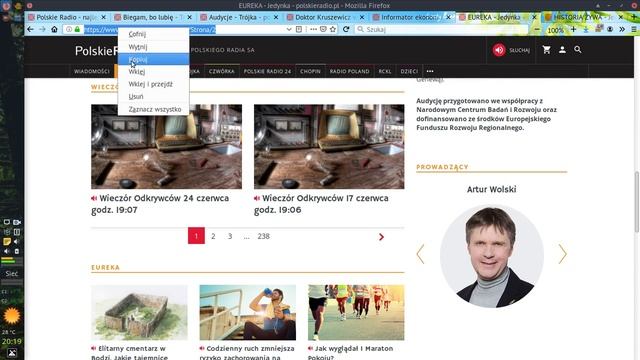The width and height of the screenshot is (640, 360).
Task: Open Wieczór Odkrywców 17 czerwca title
Action: click(321, 204)
